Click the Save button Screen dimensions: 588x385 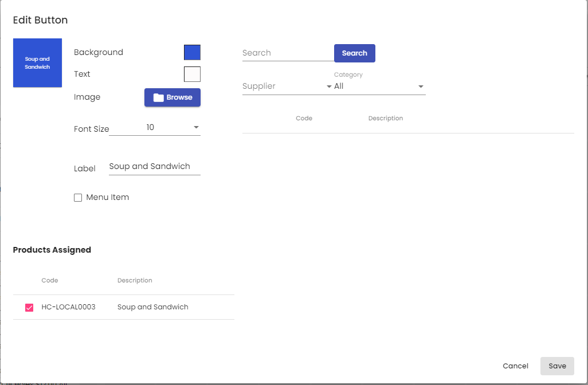[x=557, y=366]
